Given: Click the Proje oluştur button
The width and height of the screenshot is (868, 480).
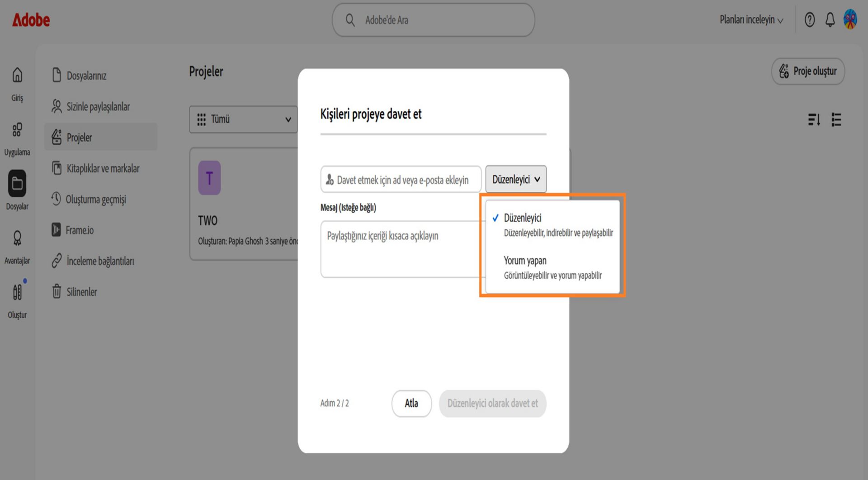Looking at the screenshot, I should pos(808,71).
